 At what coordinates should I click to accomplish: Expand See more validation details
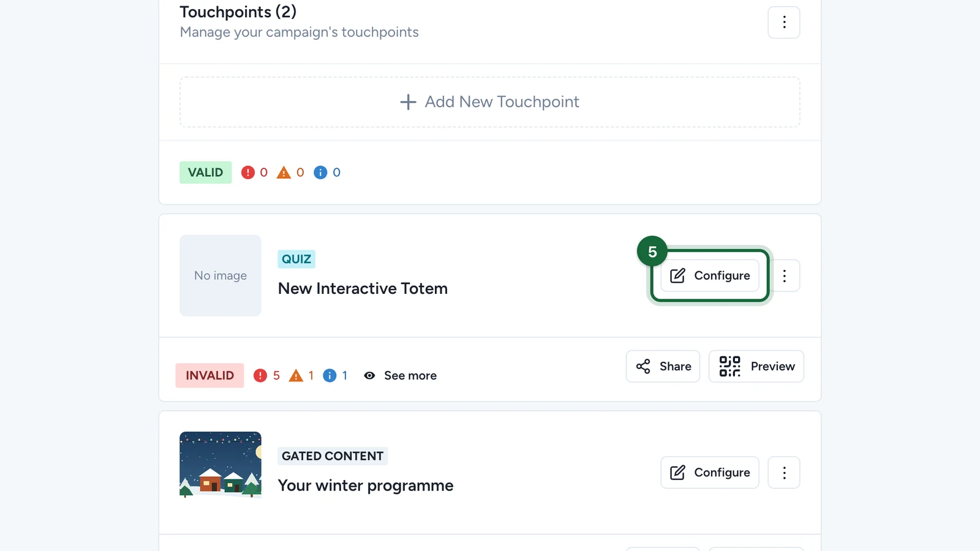401,375
